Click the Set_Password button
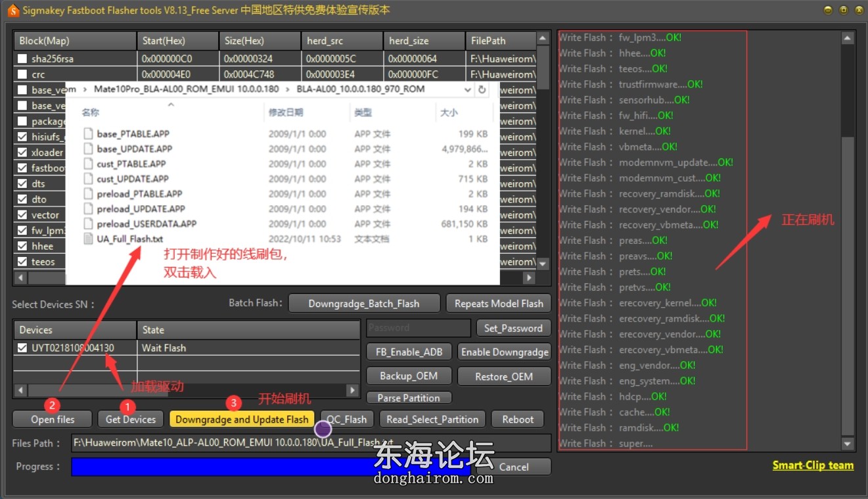The image size is (868, 499). (x=513, y=328)
